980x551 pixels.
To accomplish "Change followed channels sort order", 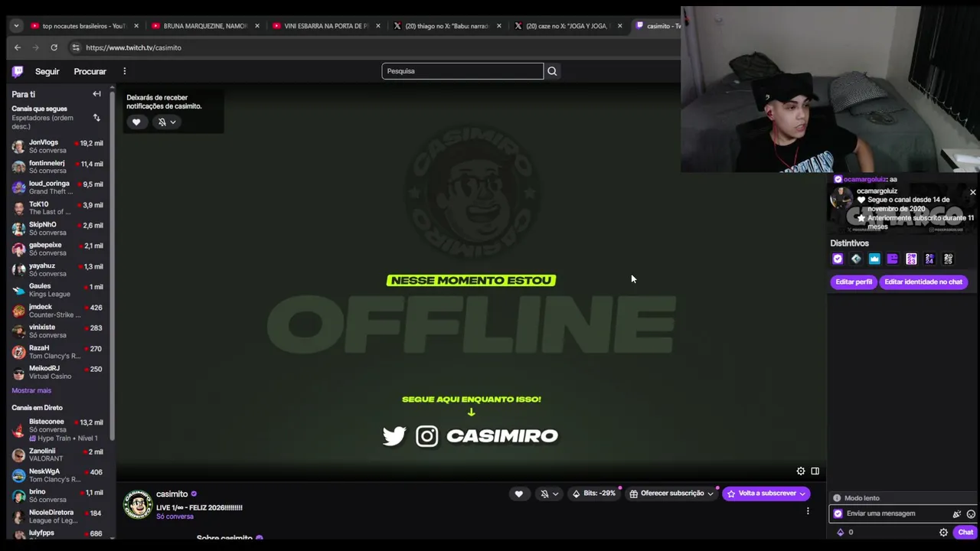I will point(96,118).
